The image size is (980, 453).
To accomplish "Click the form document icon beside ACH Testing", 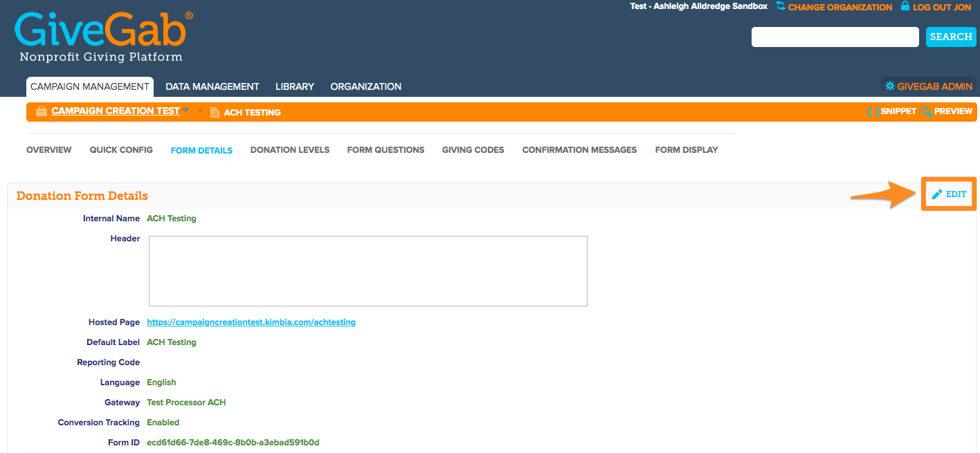I will tap(215, 112).
